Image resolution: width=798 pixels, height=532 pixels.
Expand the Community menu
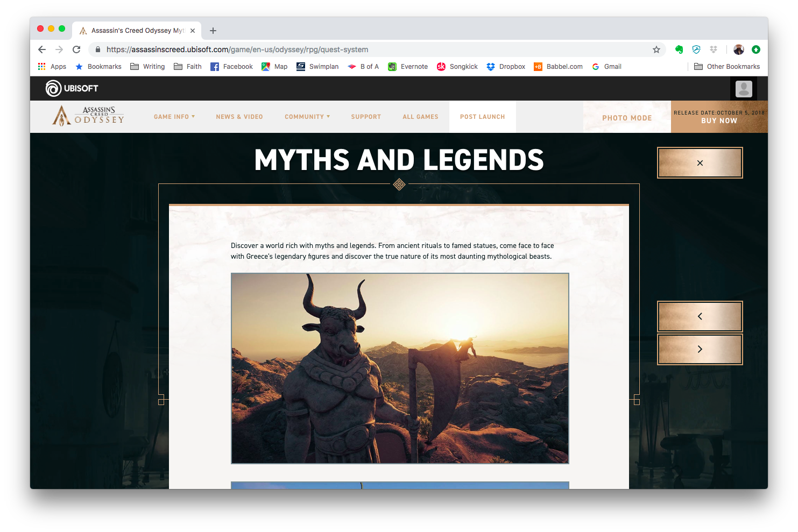307,117
